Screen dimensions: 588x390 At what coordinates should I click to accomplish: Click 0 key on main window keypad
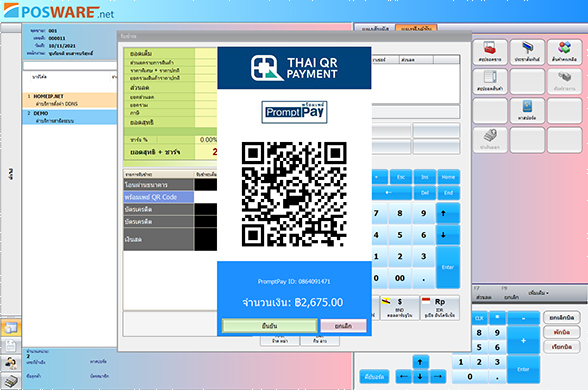[x=470, y=376]
